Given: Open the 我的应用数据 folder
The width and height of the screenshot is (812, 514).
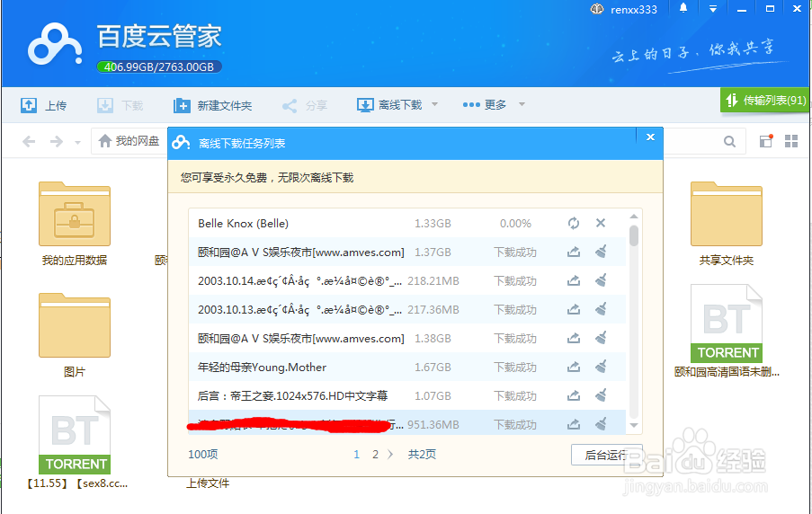Looking at the screenshot, I should (75, 223).
